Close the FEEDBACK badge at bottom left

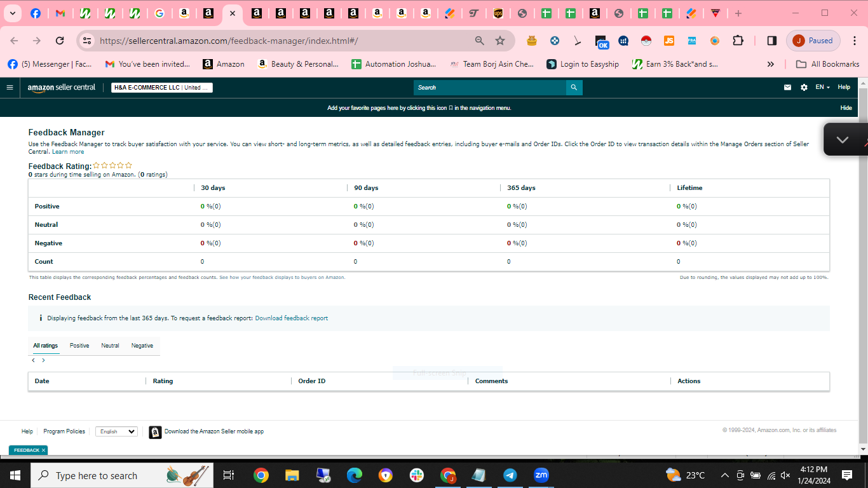[44, 450]
